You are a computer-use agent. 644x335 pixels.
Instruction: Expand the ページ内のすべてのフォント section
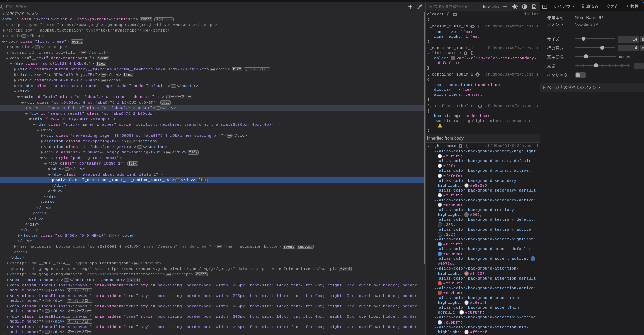(544, 87)
